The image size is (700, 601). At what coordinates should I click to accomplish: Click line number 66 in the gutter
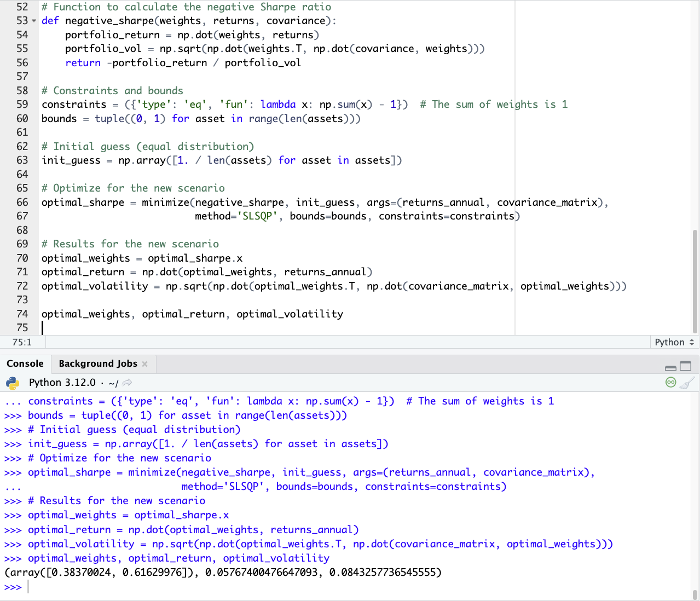pos(22,202)
